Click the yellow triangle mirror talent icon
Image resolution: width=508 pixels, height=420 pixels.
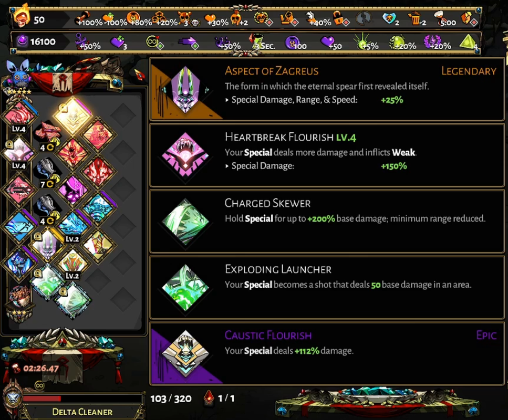coord(468,42)
